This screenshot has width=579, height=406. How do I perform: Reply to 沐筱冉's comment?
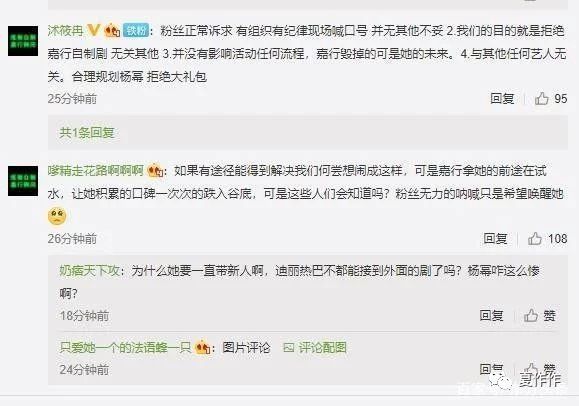(x=502, y=99)
